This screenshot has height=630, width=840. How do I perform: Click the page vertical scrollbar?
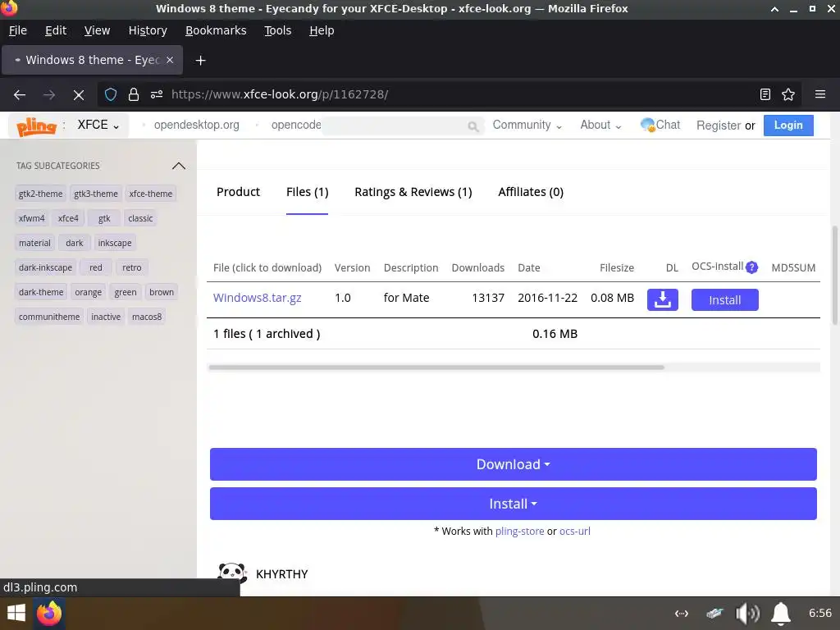[834, 276]
